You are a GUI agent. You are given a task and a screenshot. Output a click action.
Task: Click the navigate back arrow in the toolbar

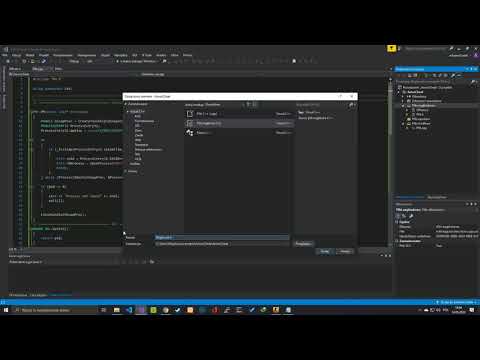tap(8, 61)
